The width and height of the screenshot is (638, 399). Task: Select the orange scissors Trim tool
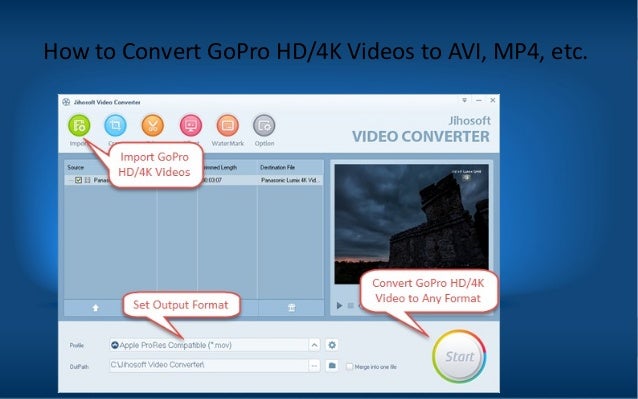(153, 126)
